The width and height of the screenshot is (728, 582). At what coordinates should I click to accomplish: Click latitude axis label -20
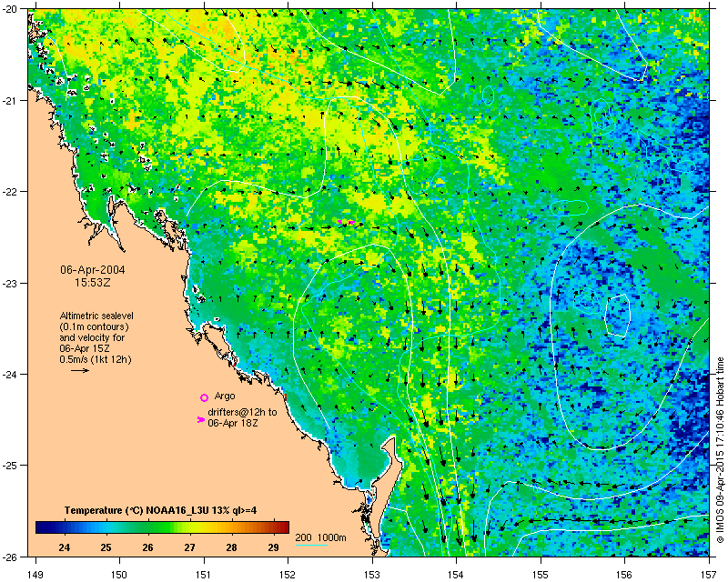point(10,9)
